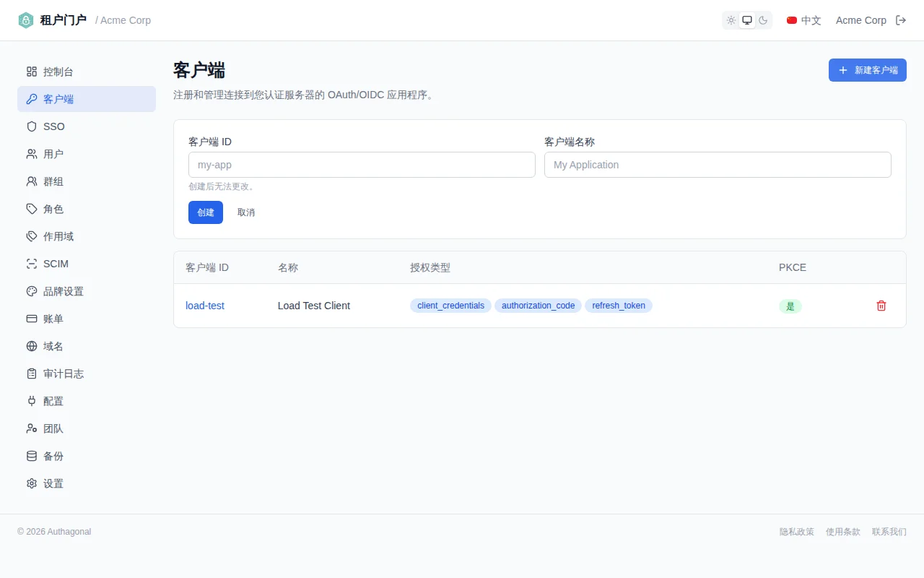Switch to light theme sun icon
The width and height of the screenshot is (924, 578).
pos(731,20)
